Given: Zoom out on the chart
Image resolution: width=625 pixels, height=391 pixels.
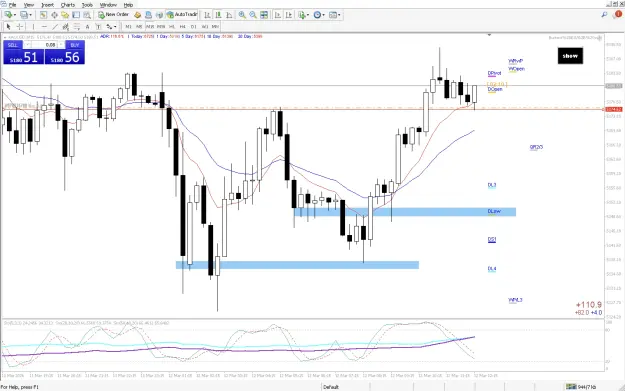Looking at the screenshot, I should pyautogui.click(x=253, y=15).
